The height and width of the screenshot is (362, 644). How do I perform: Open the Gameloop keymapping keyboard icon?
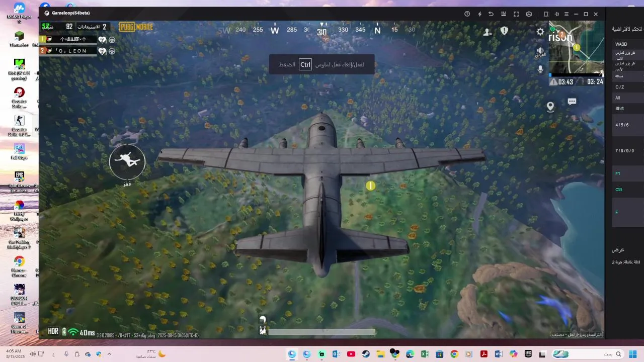[x=503, y=14]
